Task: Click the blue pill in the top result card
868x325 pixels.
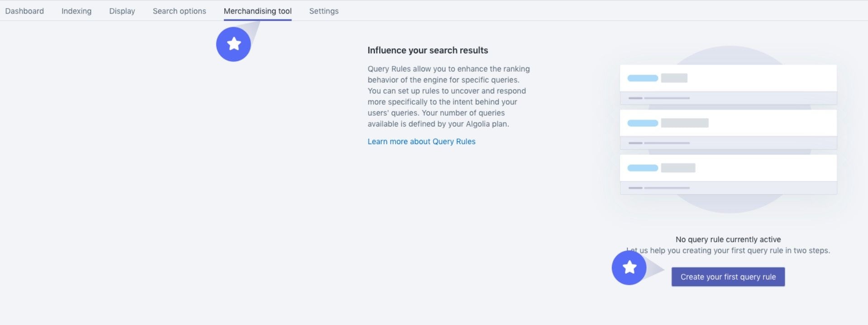Action: point(642,78)
